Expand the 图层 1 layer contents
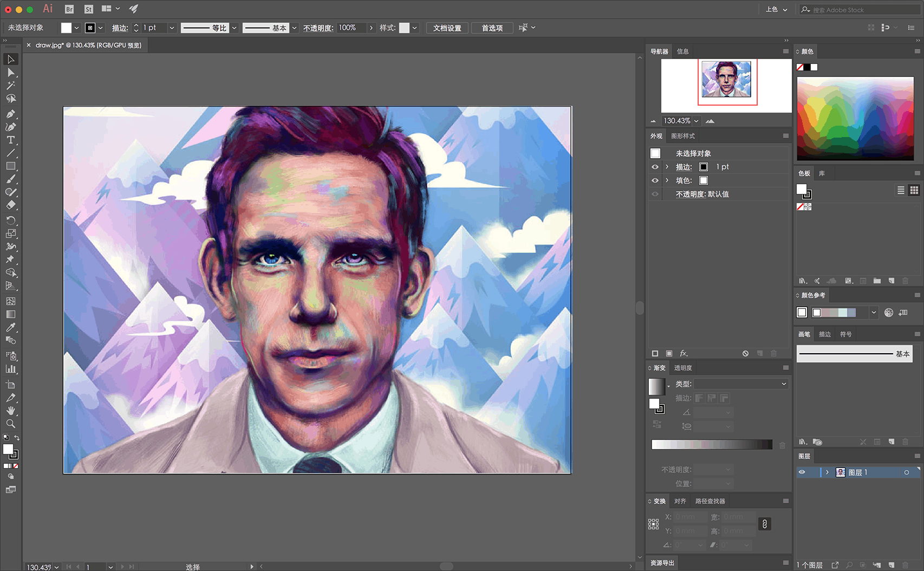 827,472
